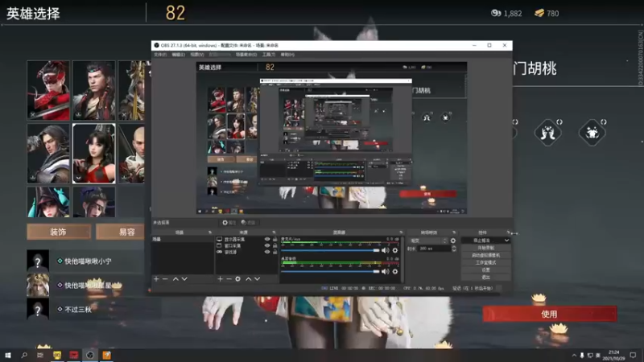
Task: Click 开始录制 to start recording
Action: pyautogui.click(x=486, y=248)
